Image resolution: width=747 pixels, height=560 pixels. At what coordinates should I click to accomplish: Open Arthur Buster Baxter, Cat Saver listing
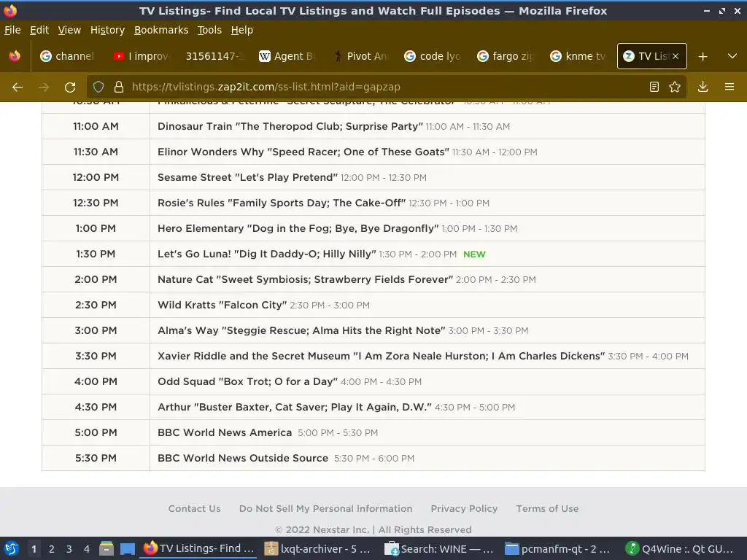295,407
